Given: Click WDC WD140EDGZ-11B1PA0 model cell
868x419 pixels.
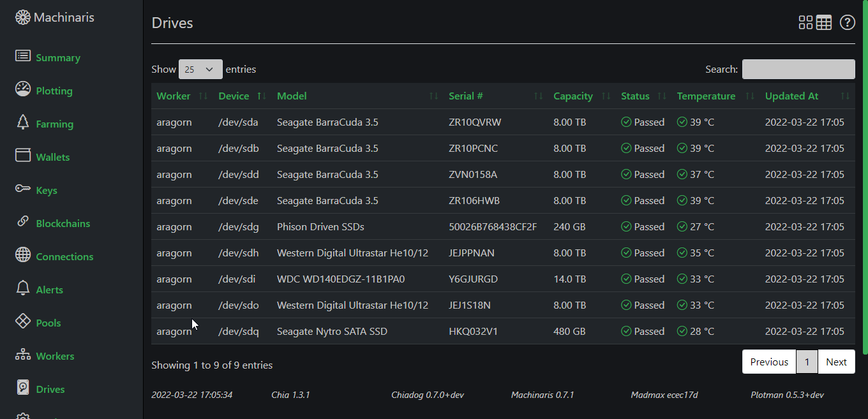Looking at the screenshot, I should tap(341, 279).
